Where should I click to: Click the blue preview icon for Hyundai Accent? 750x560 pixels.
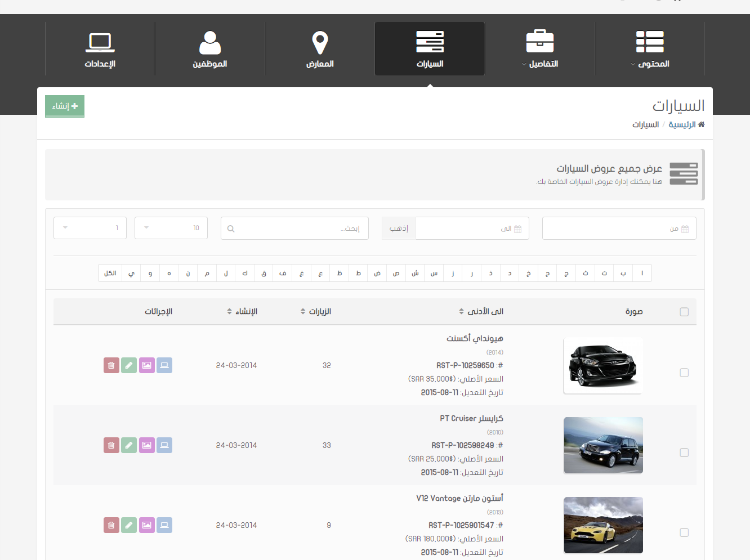(164, 365)
